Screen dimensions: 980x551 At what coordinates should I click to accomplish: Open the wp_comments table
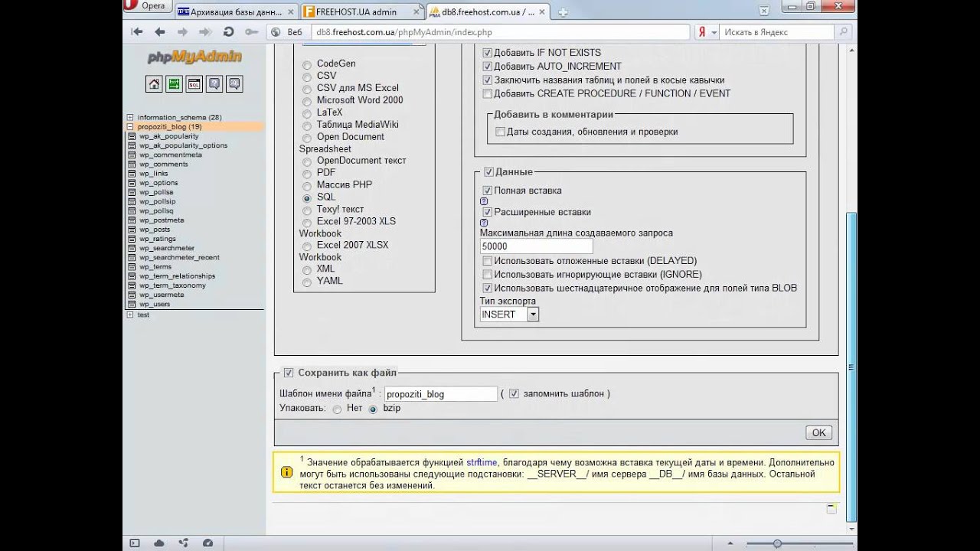163,164
